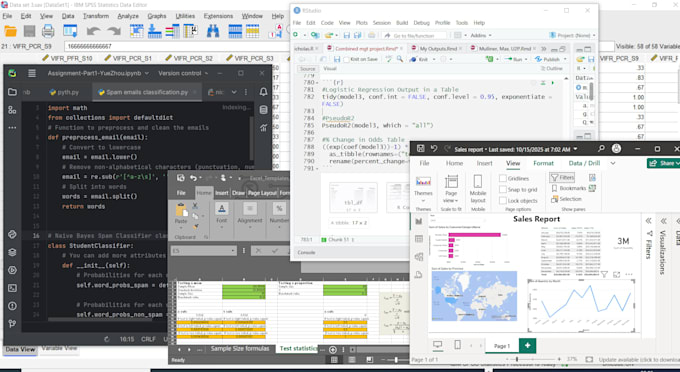The width and height of the screenshot is (680, 372).
Task: Open the PyCharm git branch tool icon
Action: pos(12,323)
